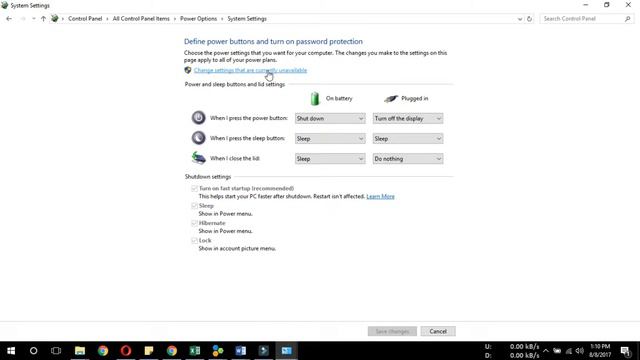Open sleep button On battery dropdown
This screenshot has height=360, width=640.
pos(330,139)
